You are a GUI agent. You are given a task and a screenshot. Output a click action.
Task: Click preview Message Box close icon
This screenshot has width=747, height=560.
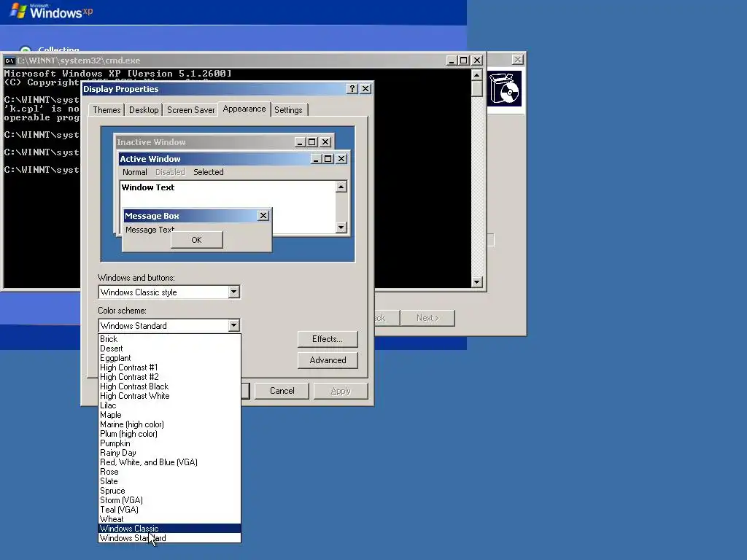pos(263,216)
